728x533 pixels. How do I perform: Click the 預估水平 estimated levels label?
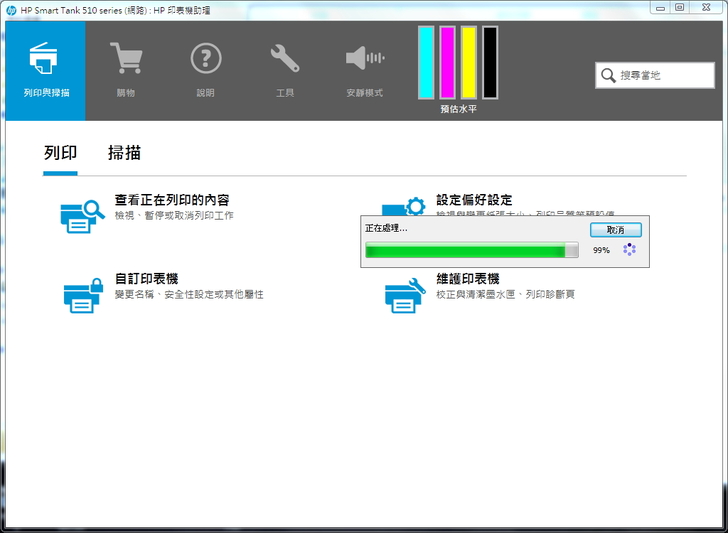click(458, 109)
